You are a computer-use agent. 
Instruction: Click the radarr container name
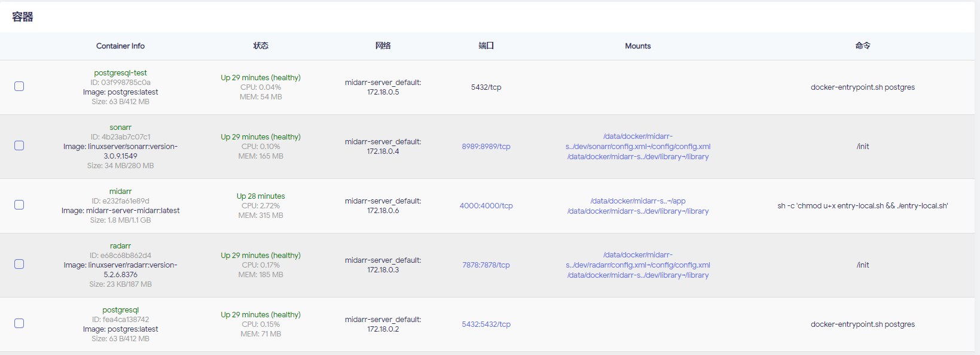point(120,246)
